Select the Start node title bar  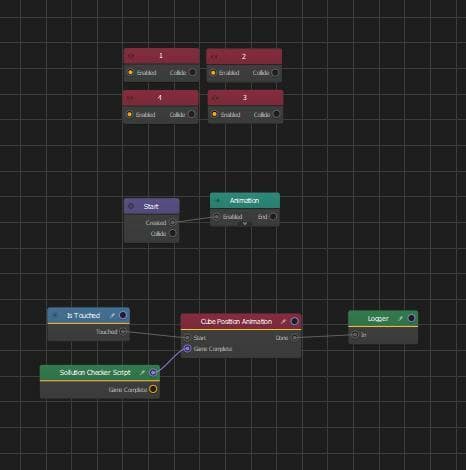(x=152, y=206)
